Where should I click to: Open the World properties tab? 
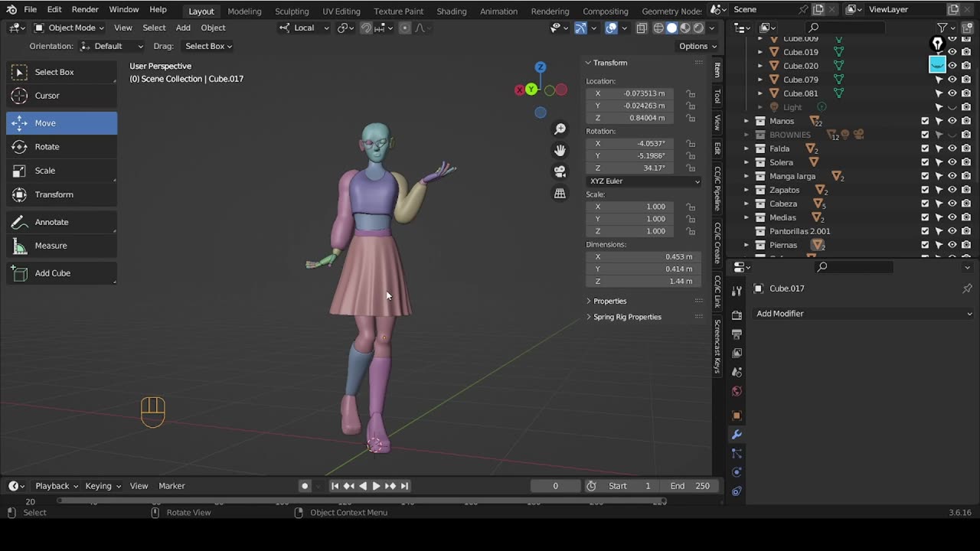pyautogui.click(x=737, y=391)
